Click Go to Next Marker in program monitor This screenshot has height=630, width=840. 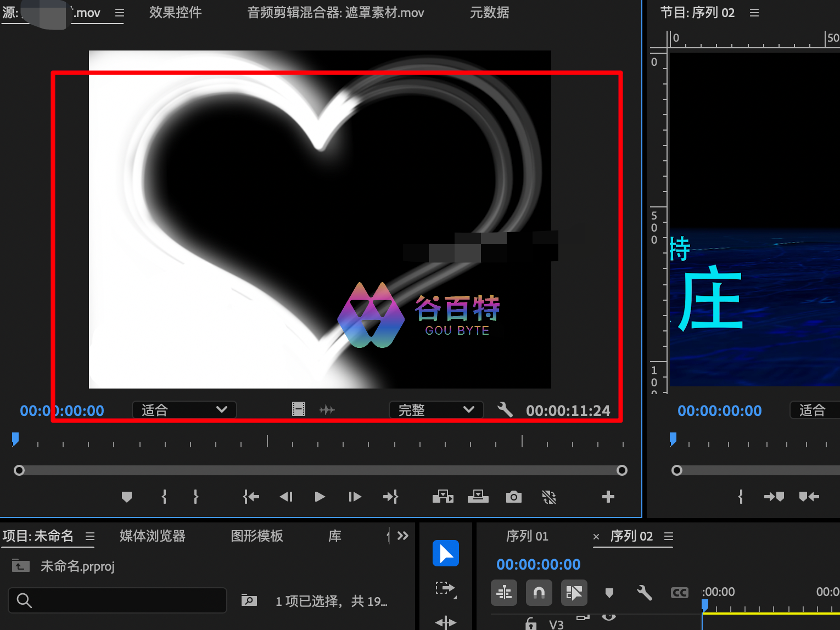coord(774,497)
